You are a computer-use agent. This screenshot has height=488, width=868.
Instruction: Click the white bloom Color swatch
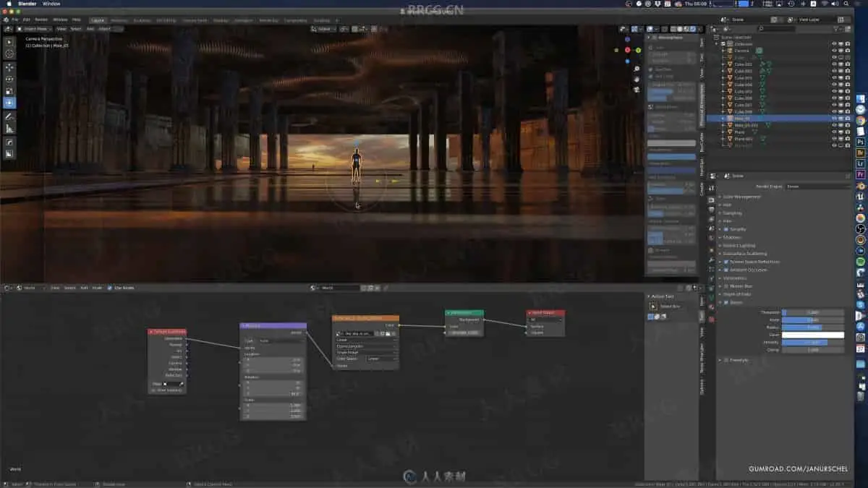(x=812, y=335)
